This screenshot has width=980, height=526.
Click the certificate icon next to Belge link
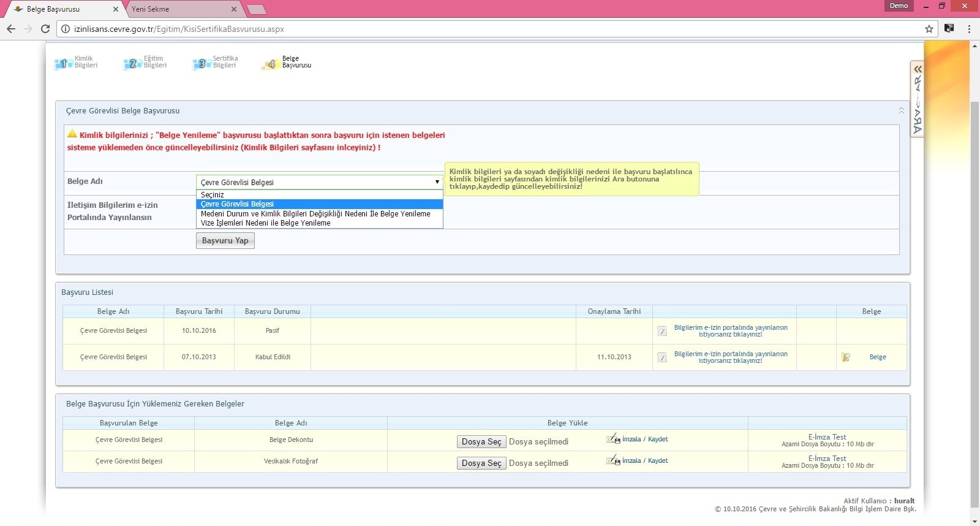(x=846, y=357)
